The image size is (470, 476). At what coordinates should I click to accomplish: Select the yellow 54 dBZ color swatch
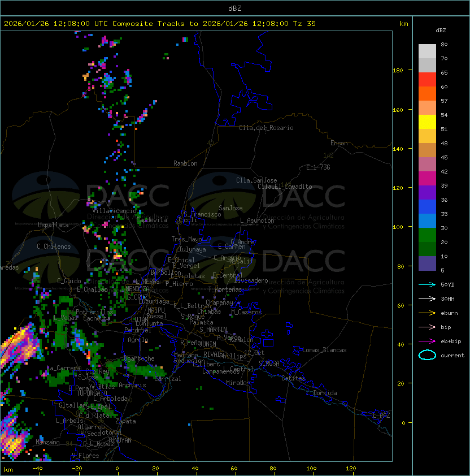point(427,122)
